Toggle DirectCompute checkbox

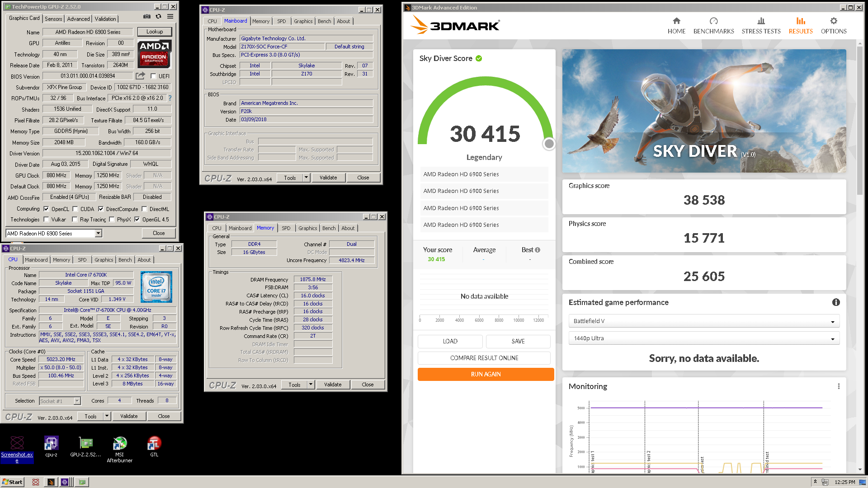[101, 209]
